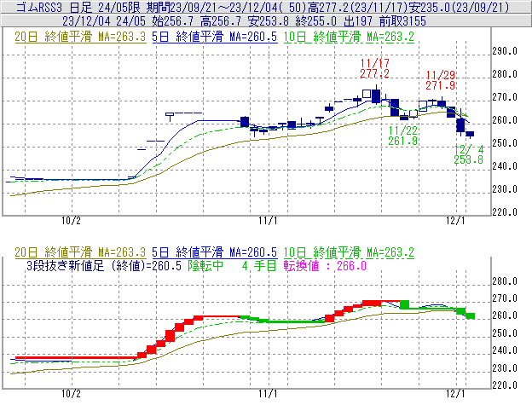Click the 5日 終値平滑 MA=260.5 legend in upper chart

click(215, 37)
